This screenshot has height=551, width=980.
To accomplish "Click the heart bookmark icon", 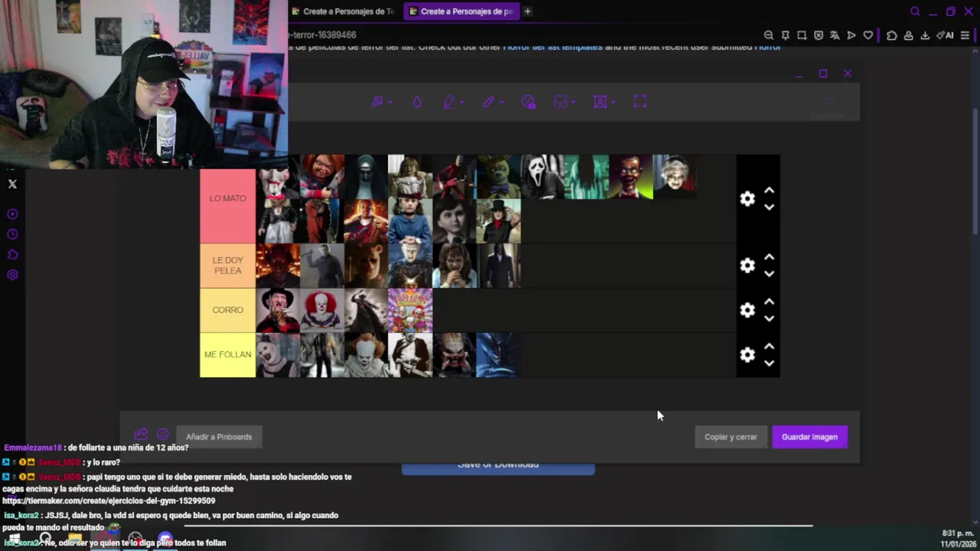I will pos(867,35).
